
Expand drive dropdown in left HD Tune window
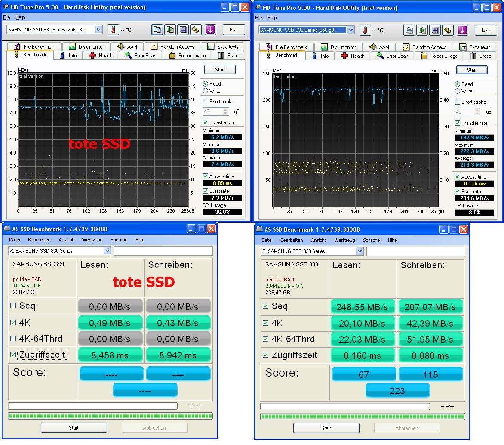click(x=98, y=30)
